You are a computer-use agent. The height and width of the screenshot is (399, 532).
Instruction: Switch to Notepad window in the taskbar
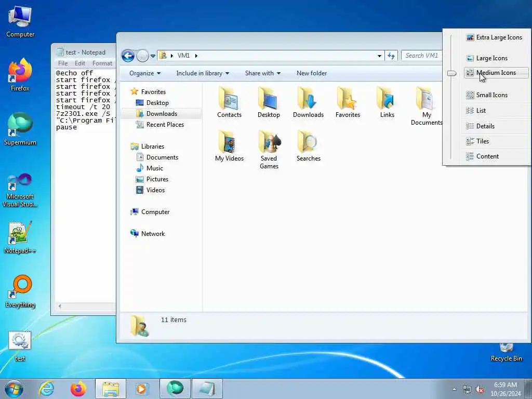(x=207, y=389)
